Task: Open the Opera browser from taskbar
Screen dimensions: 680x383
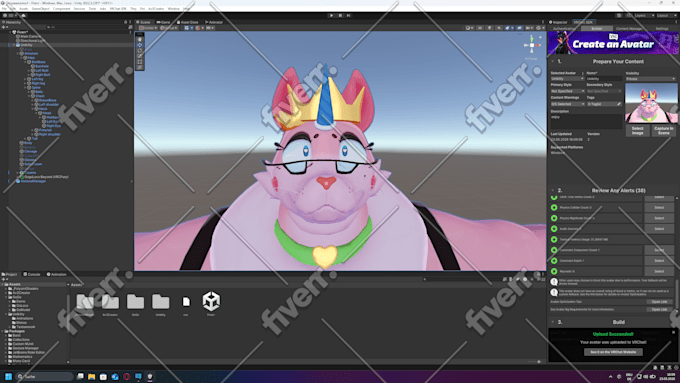Action: [127, 376]
